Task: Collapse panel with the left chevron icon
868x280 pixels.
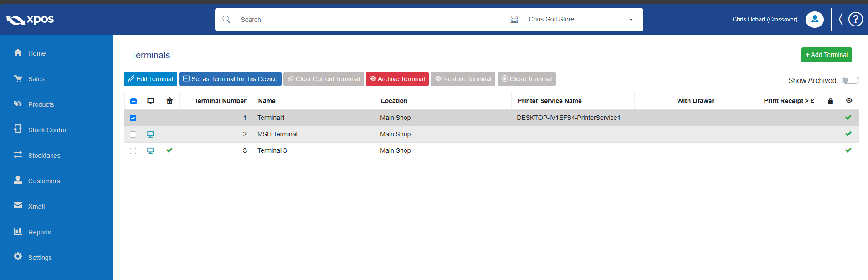Action: coord(841,19)
